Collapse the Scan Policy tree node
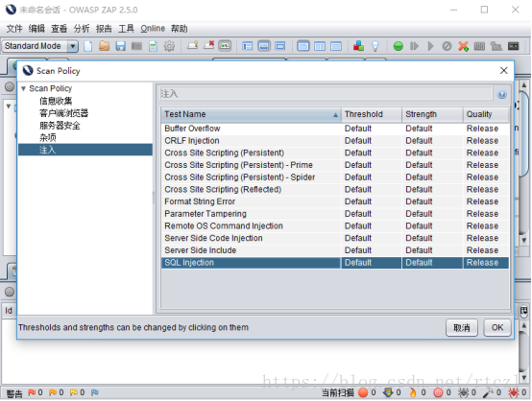The image size is (532, 401). tap(23, 88)
